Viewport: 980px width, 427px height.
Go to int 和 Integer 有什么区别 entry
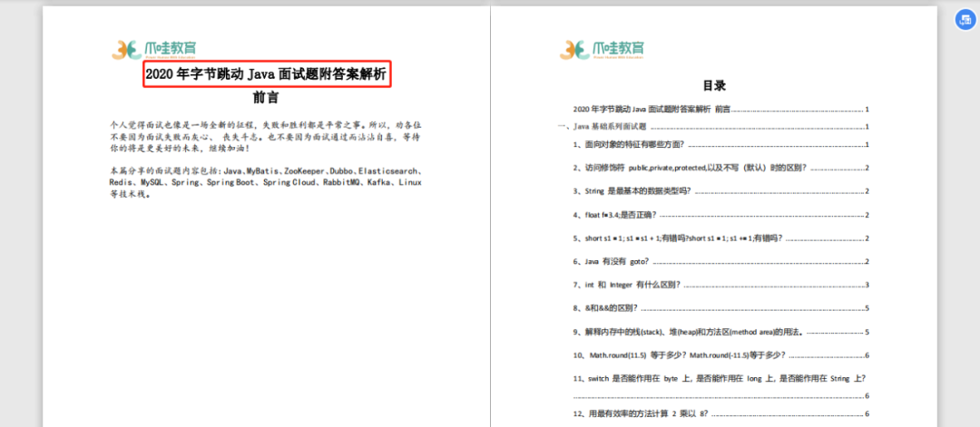(720, 285)
